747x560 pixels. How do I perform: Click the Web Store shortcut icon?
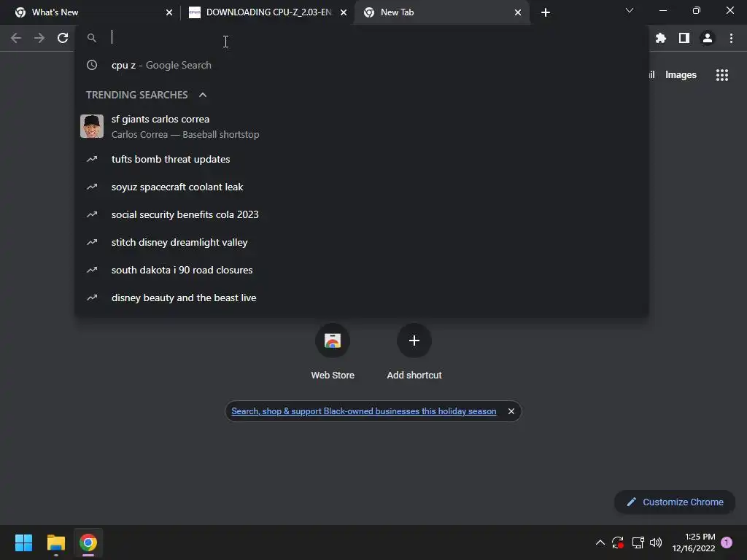333,341
